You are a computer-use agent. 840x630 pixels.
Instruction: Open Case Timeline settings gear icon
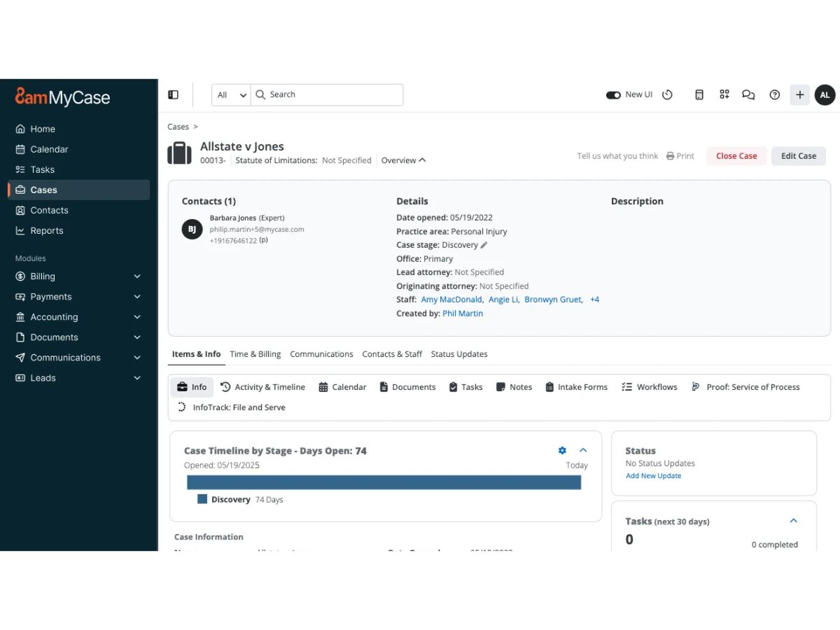(x=562, y=451)
